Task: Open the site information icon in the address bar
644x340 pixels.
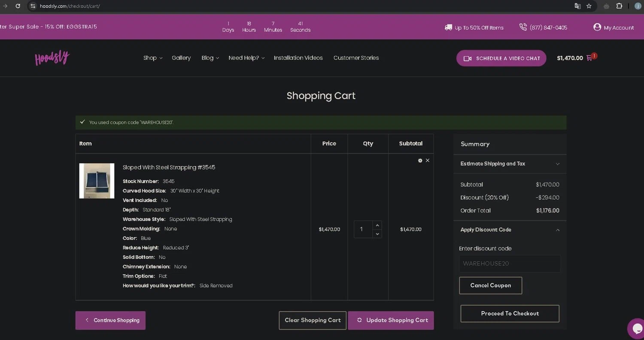Action: (33, 6)
